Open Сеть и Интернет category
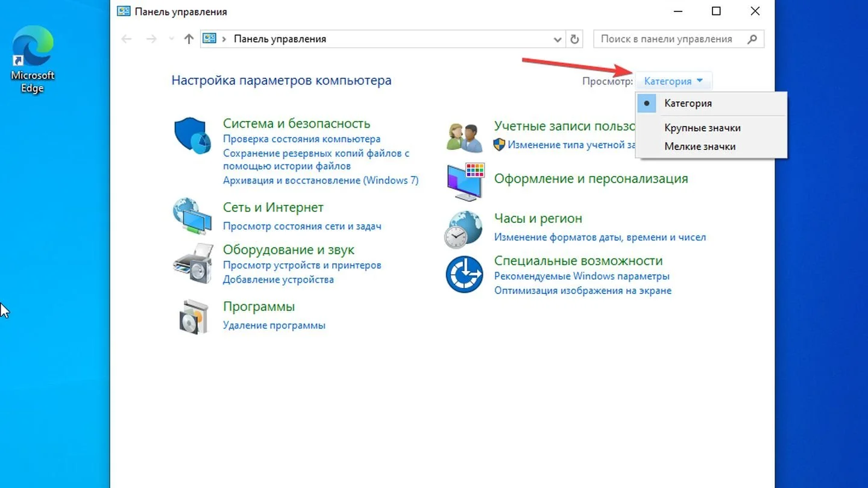The height and width of the screenshot is (488, 868). coord(273,207)
